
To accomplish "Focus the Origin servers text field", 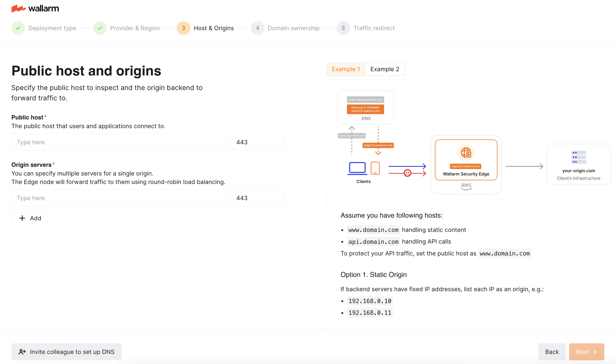I will coord(119,198).
